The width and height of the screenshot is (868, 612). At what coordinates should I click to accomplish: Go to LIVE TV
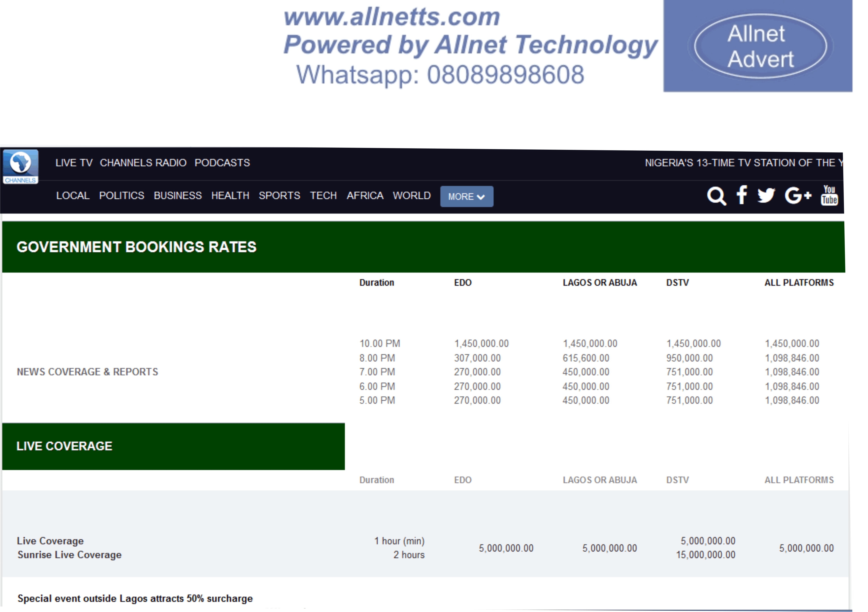coord(74,163)
